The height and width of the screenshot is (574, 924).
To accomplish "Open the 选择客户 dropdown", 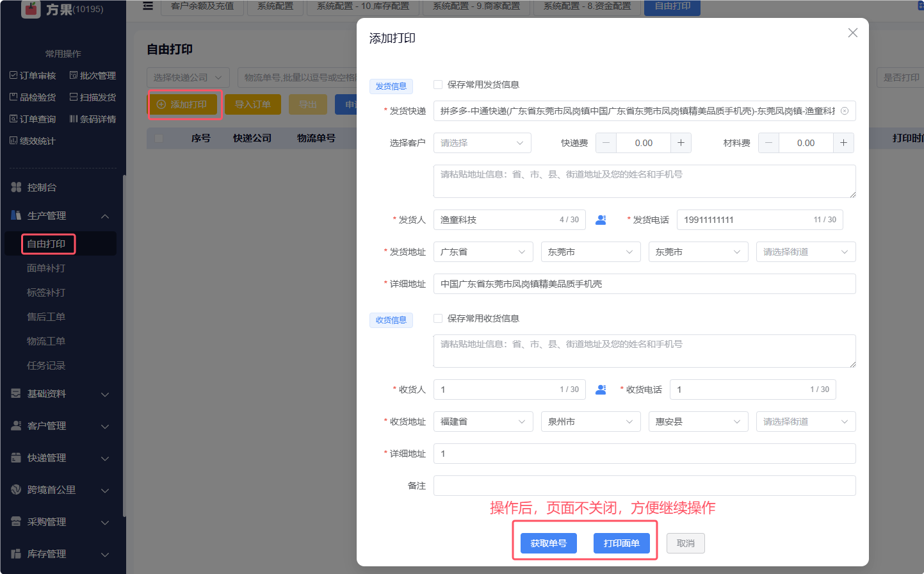I will (x=482, y=143).
